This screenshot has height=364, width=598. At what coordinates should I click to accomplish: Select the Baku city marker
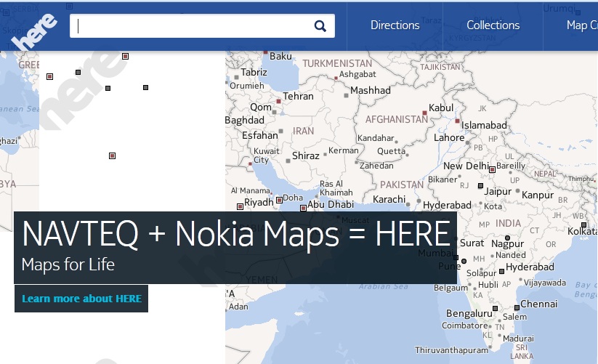coord(266,53)
